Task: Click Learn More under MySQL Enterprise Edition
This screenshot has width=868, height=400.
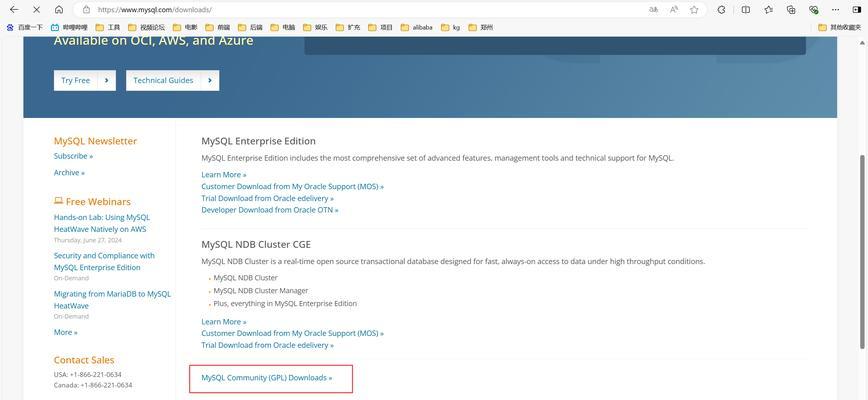Action: 224,174
